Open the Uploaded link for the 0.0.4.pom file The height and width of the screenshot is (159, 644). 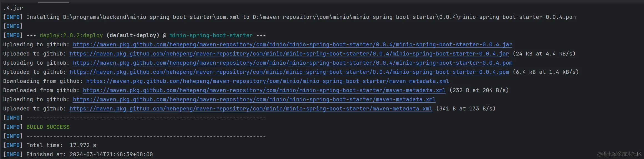point(289,72)
